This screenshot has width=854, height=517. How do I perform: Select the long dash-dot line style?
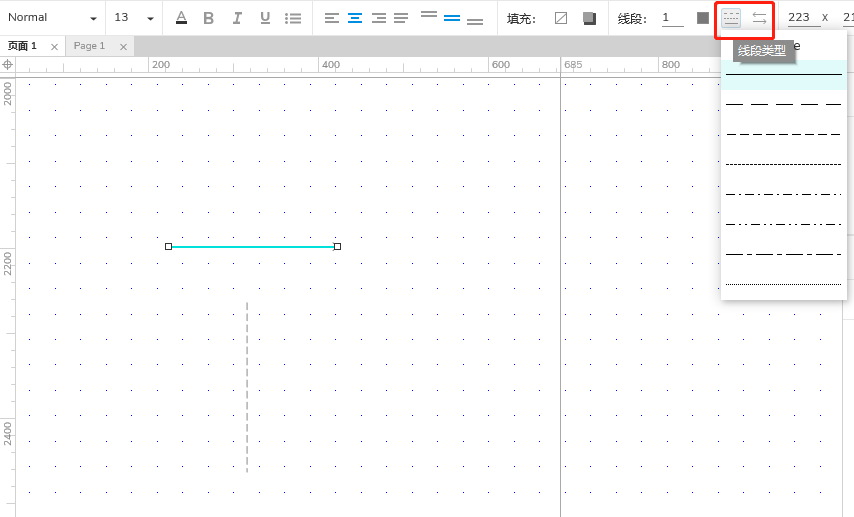pos(784,254)
